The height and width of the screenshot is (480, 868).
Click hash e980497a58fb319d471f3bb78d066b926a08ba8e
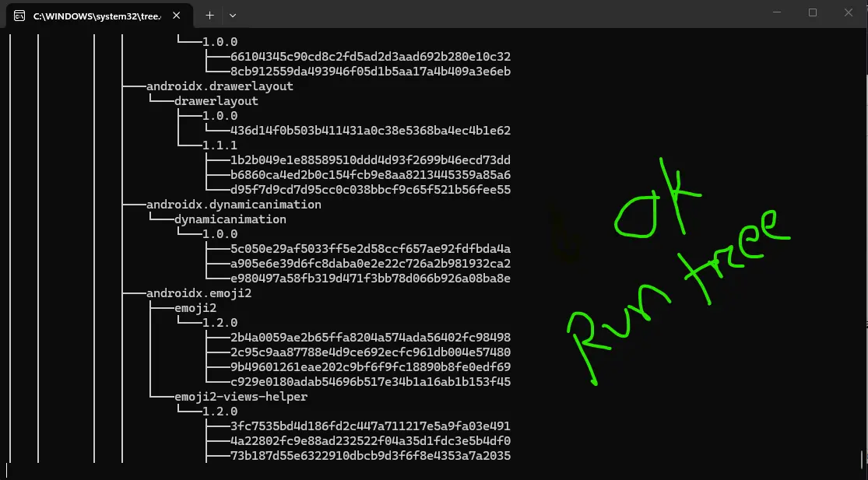[x=371, y=279]
